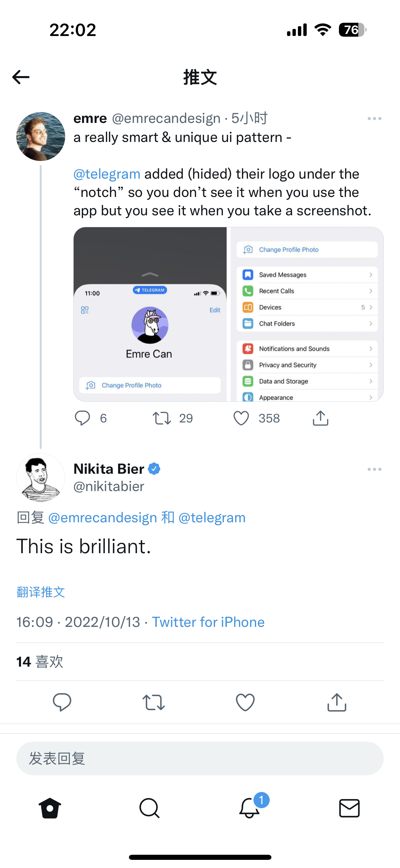This screenshot has height=868, width=400.
Task: Open Notifications bell with one alert
Action: click(250, 808)
